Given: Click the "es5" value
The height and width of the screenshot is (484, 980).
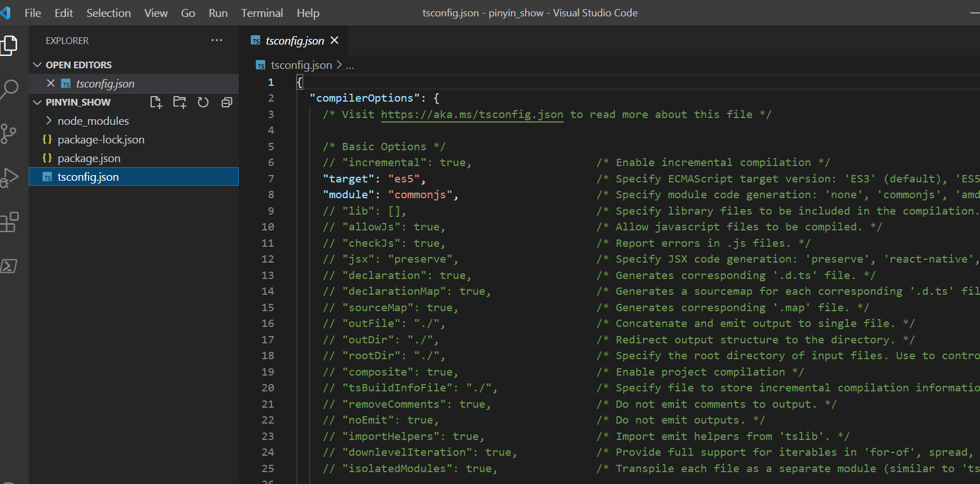Looking at the screenshot, I should click(x=404, y=179).
